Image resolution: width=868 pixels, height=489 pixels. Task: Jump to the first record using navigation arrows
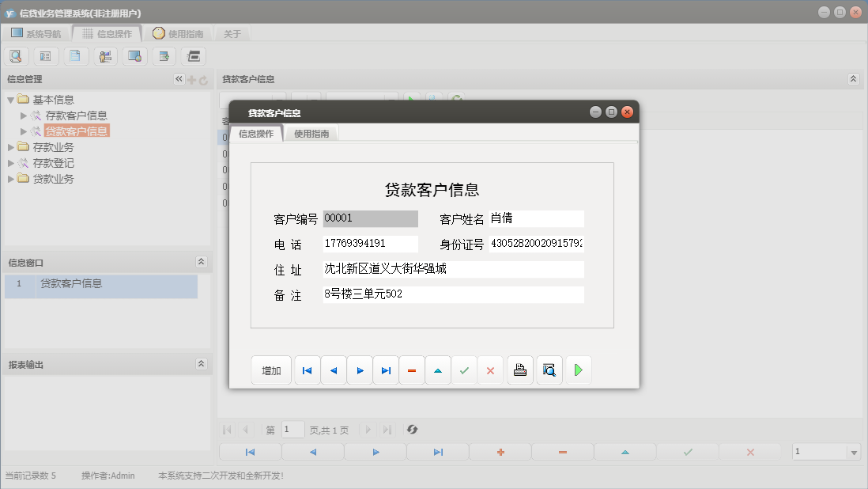(x=307, y=370)
